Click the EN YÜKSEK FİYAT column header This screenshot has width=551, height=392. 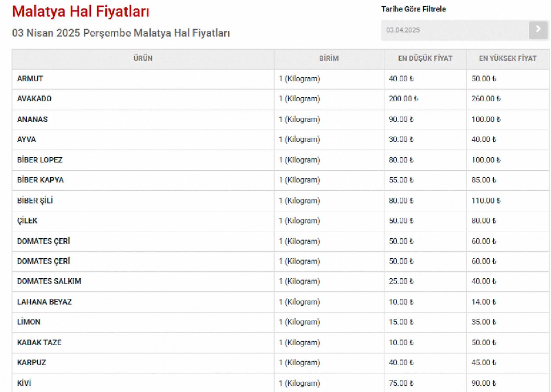pos(507,58)
